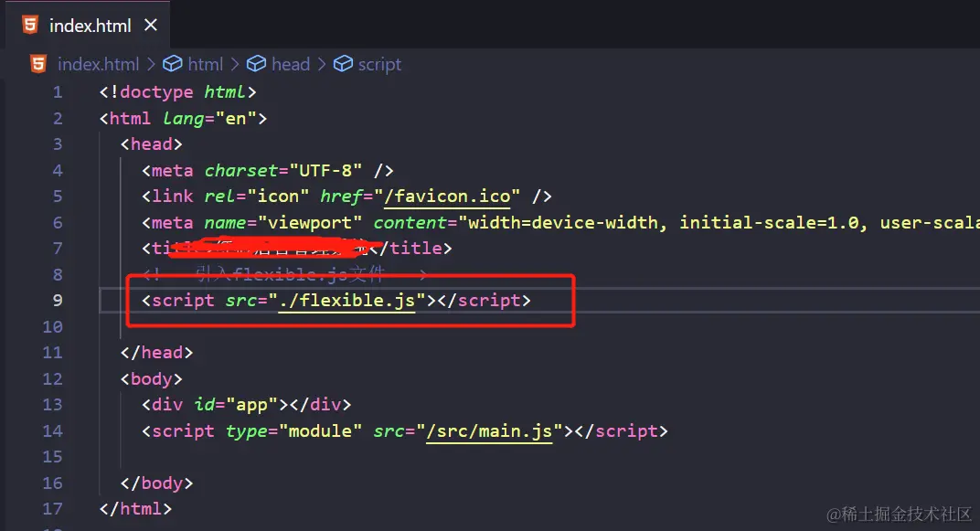Viewport: 980px width, 531px height.
Task: Select the index.html editor tab
Action: [x=88, y=25]
